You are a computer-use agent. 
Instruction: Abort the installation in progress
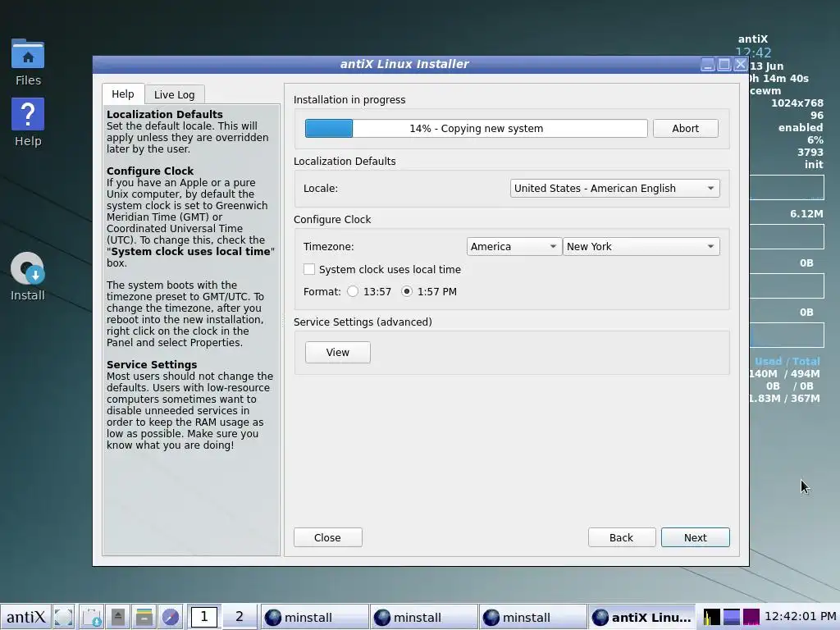685,129
